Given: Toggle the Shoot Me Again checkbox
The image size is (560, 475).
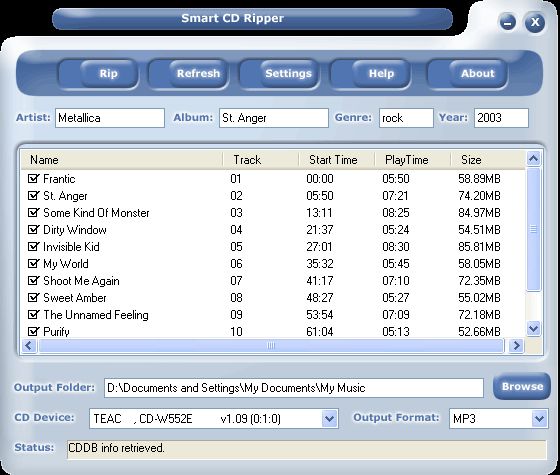Looking at the screenshot, I should coord(33,280).
